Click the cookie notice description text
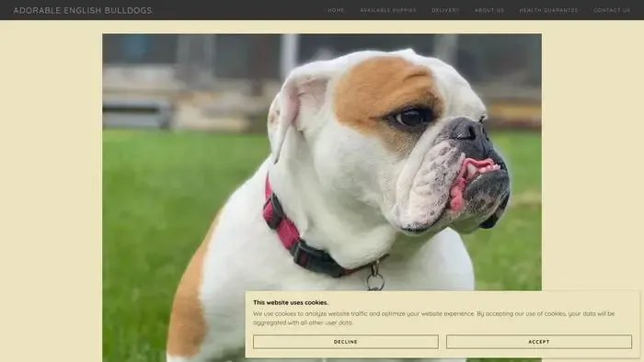Image resolution: width=644 pixels, height=362 pixels. (x=433, y=318)
